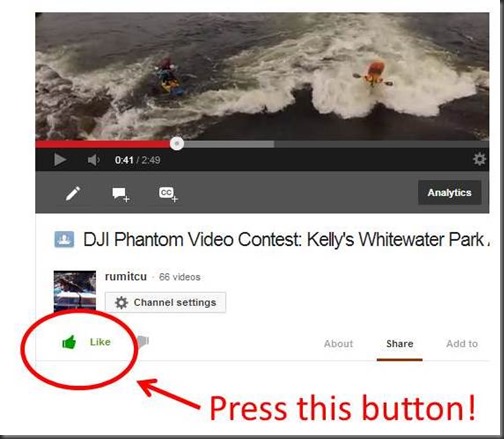This screenshot has width=504, height=439.
Task: Click the upload icon beside video title
Action: pyautogui.click(x=64, y=239)
